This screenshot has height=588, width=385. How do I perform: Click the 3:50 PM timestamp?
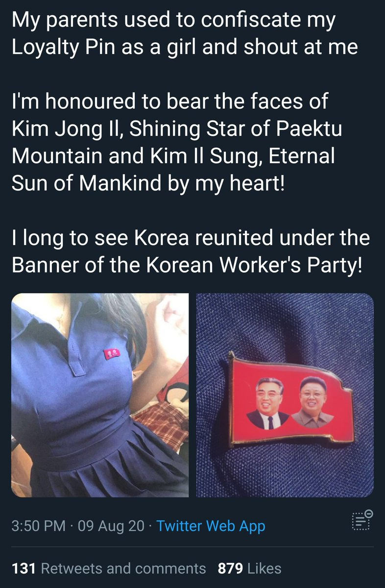click(39, 526)
